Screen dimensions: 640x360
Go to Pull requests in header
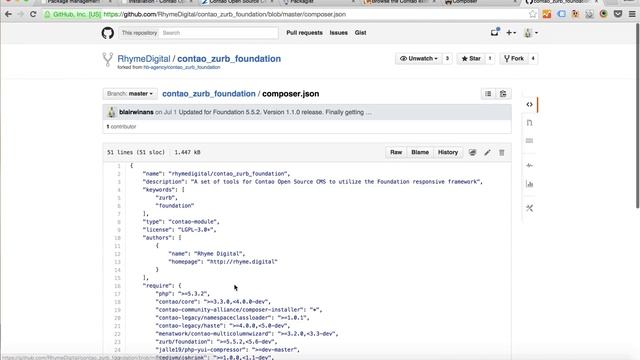point(304,33)
